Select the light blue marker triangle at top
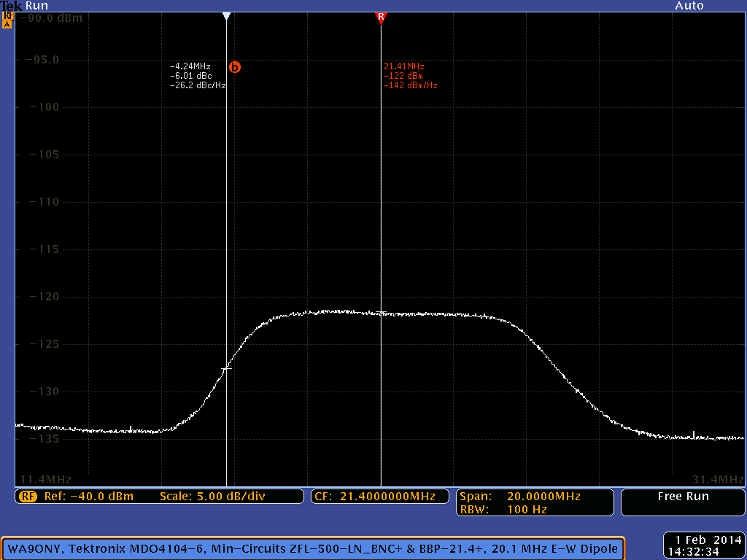Screen dimensions: 747x560 pyautogui.click(x=226, y=16)
